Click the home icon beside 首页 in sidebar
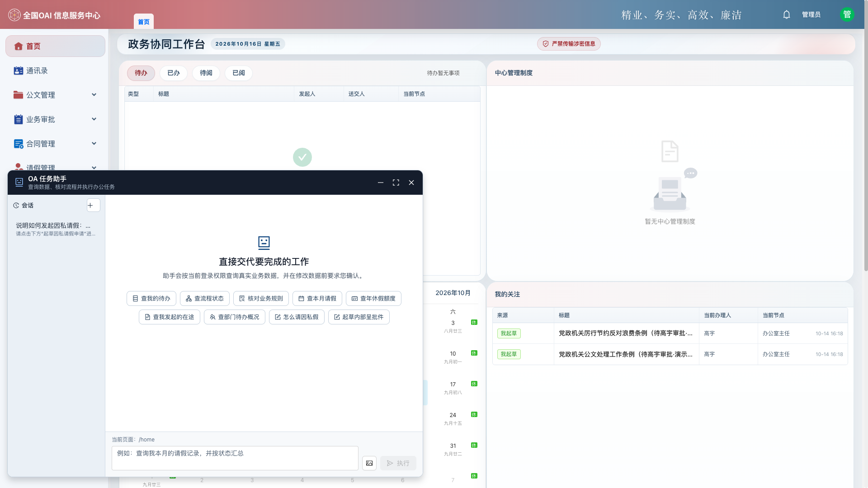 pos(19,46)
